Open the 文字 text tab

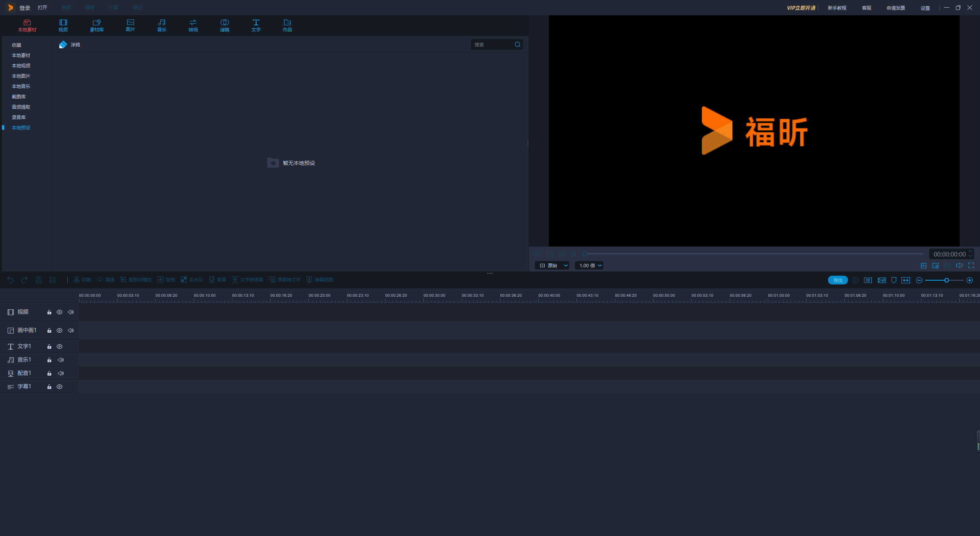coord(256,26)
